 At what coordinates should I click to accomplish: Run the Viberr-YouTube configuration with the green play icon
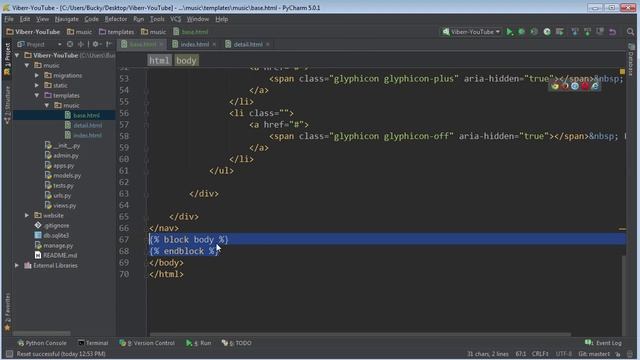pyautogui.click(x=509, y=32)
